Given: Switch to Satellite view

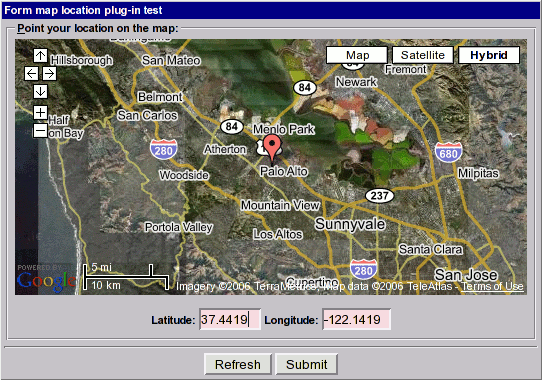Looking at the screenshot, I should [x=423, y=55].
